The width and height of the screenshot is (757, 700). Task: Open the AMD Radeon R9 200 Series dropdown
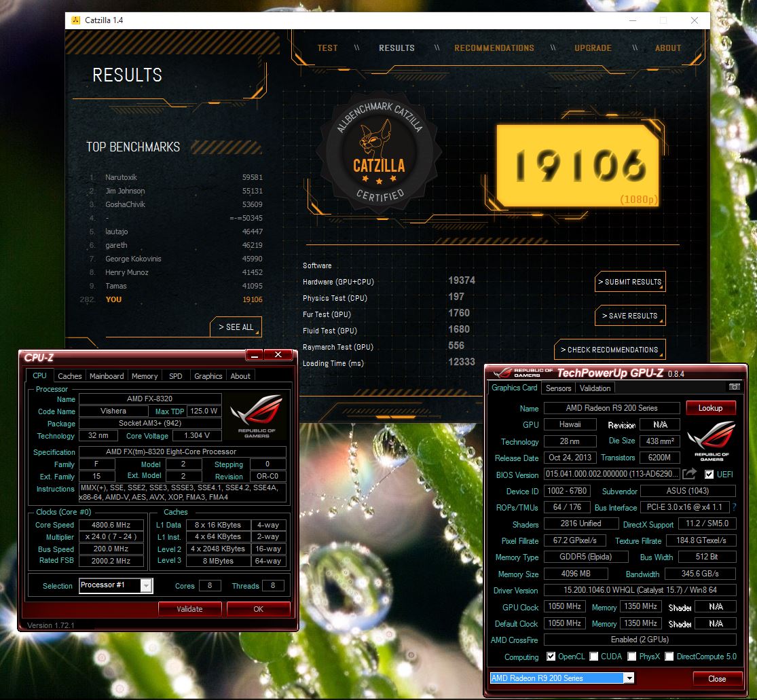point(629,678)
